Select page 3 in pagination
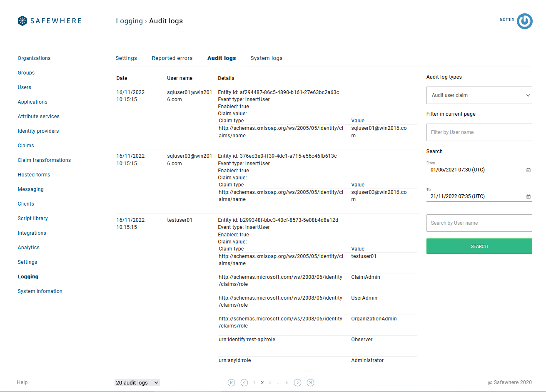The width and height of the screenshot is (546, 392). 270,382
